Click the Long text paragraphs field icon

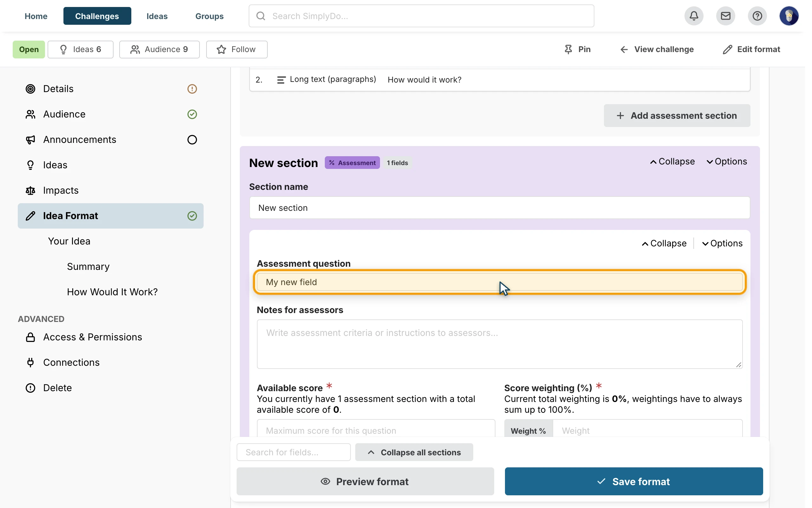point(281,80)
